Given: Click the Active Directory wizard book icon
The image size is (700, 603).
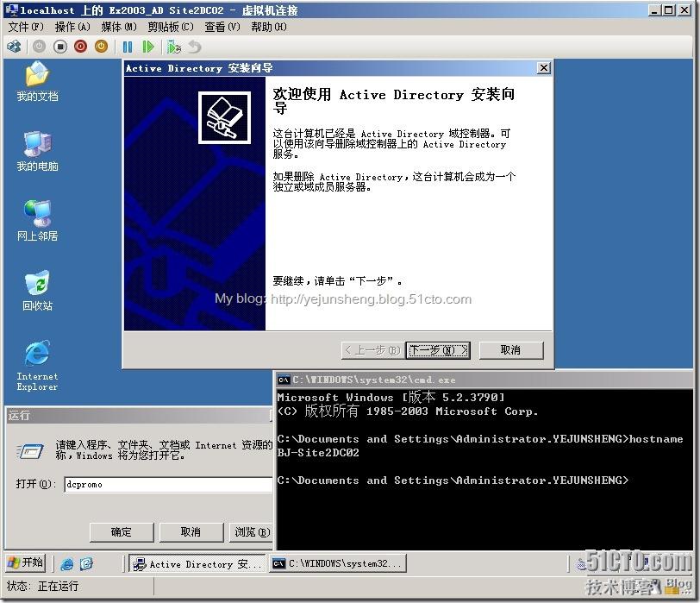Looking at the screenshot, I should coord(224,118).
